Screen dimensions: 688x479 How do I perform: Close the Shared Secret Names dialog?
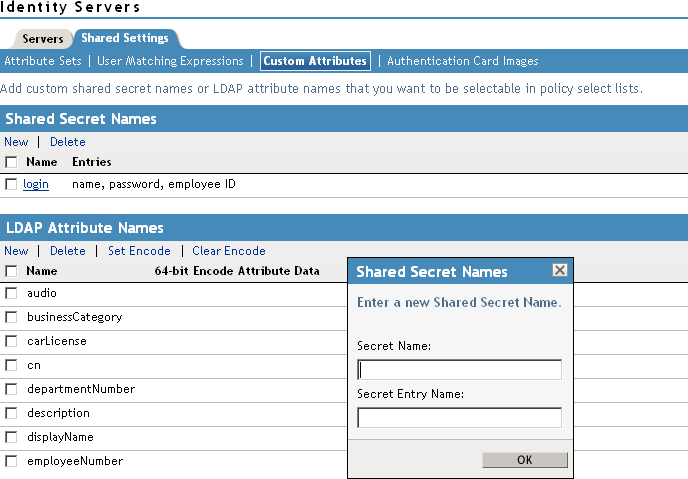pyautogui.click(x=560, y=271)
